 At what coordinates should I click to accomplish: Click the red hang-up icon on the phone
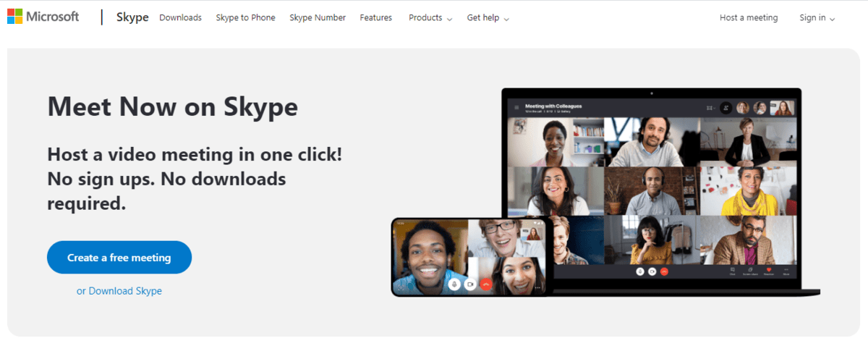pyautogui.click(x=486, y=284)
